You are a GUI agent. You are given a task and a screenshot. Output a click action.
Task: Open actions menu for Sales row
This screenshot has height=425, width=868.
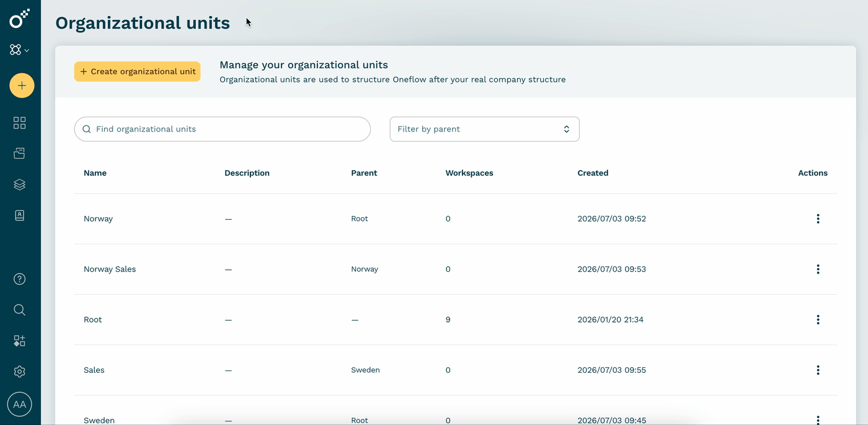(x=818, y=370)
